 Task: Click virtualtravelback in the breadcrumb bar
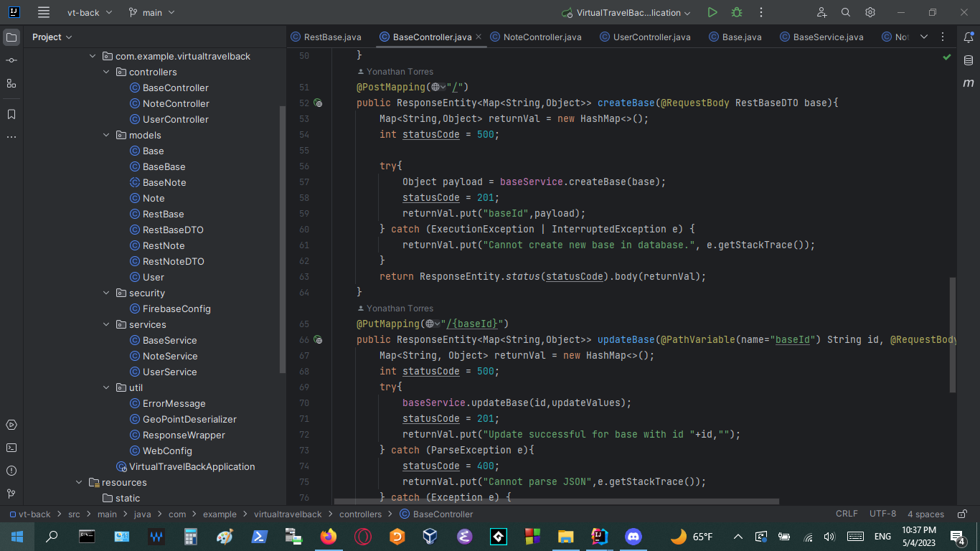pos(288,514)
